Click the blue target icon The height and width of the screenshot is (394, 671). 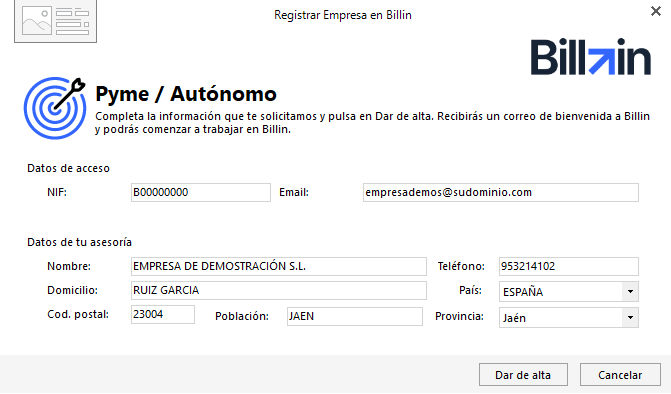point(55,108)
